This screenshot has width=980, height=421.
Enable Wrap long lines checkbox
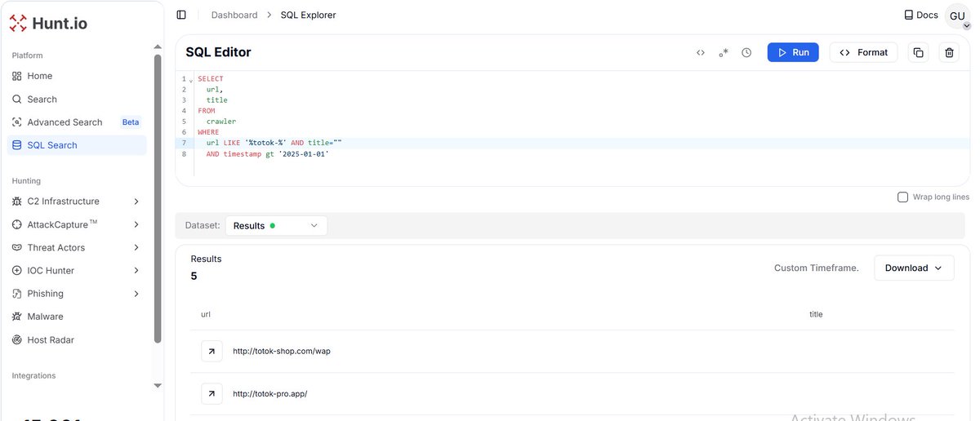(902, 197)
